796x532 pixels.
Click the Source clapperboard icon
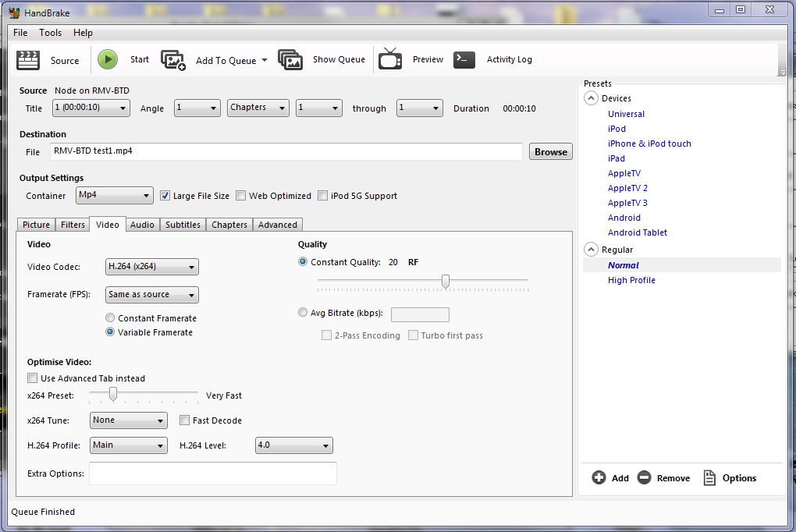click(27, 60)
